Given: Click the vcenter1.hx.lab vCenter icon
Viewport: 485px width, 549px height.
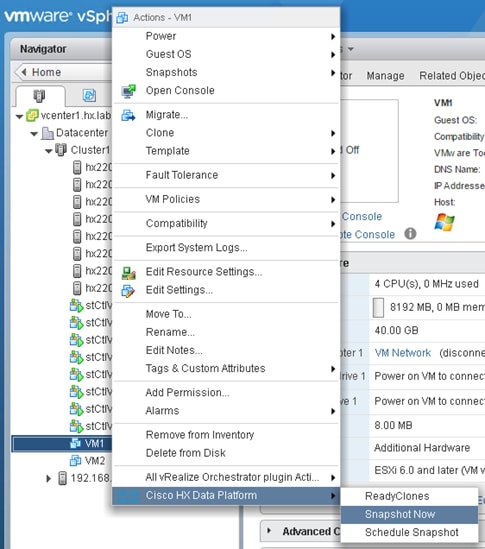Looking at the screenshot, I should (x=33, y=115).
